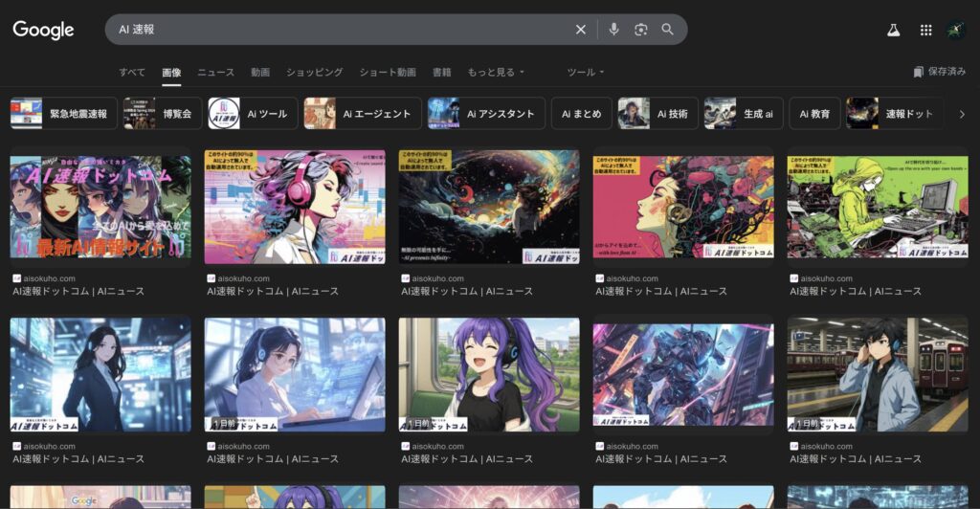Open Search Labs flask icon
The height and width of the screenshot is (509, 980).
point(894,30)
